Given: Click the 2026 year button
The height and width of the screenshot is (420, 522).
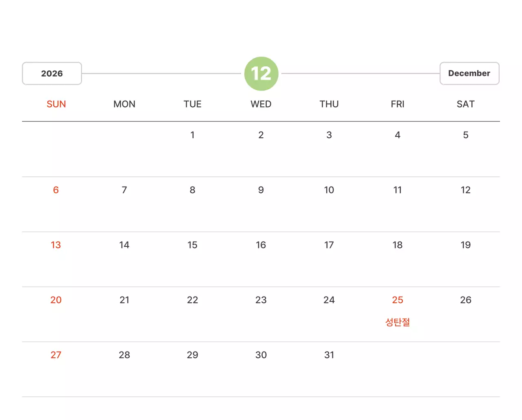Looking at the screenshot, I should pyautogui.click(x=52, y=74).
